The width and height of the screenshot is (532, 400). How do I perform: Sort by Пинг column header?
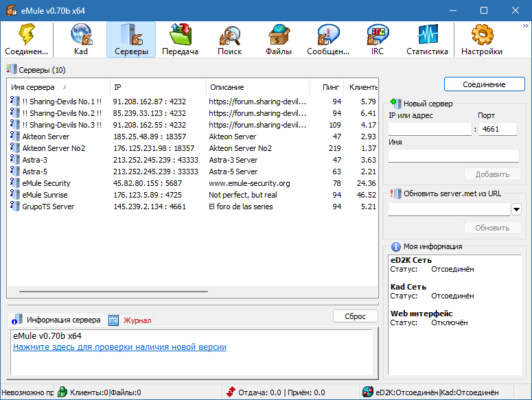327,87
